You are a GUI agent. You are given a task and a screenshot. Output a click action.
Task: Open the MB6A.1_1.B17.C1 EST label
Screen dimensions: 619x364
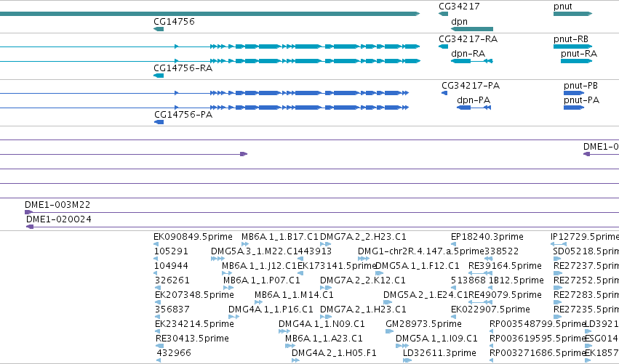pyautogui.click(x=279, y=237)
